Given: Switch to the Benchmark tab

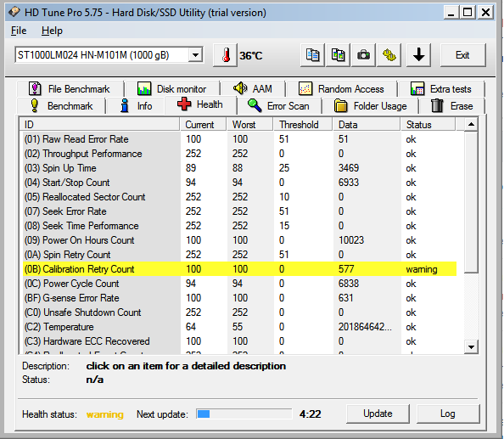Looking at the screenshot, I should pyautogui.click(x=61, y=106).
